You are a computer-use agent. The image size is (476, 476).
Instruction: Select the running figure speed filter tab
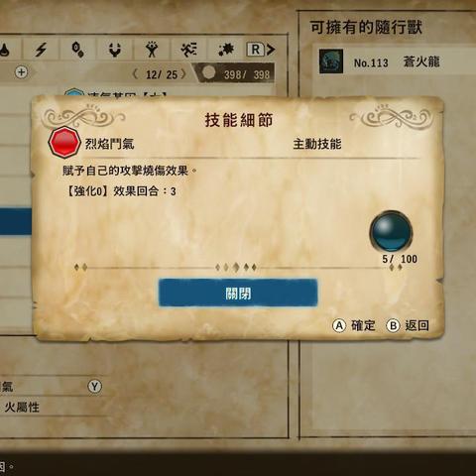pos(188,50)
